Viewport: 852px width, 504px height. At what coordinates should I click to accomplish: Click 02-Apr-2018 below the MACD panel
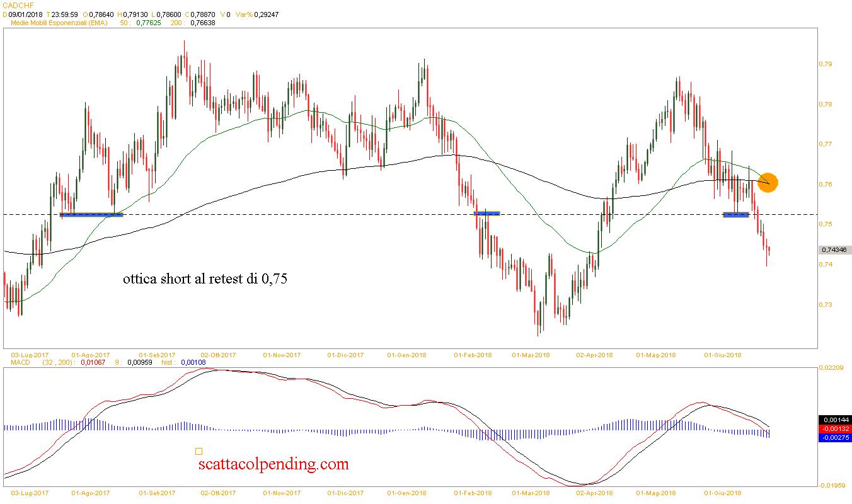coord(595,493)
